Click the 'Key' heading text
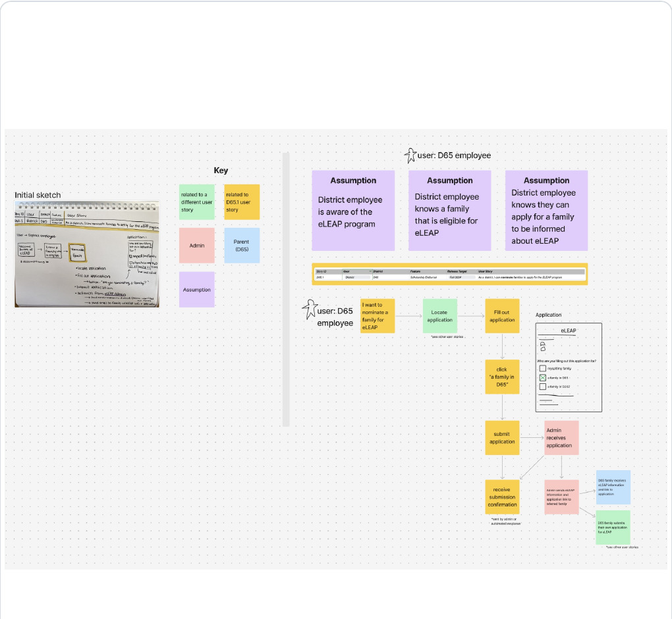 point(221,171)
